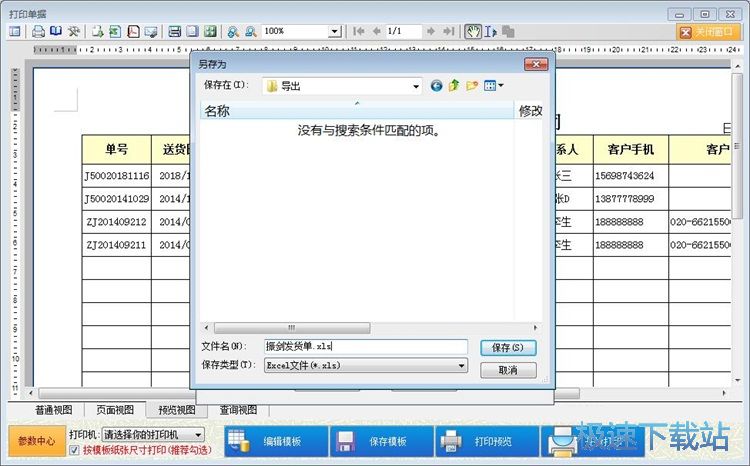Click cell J50020181116

click(x=117, y=176)
